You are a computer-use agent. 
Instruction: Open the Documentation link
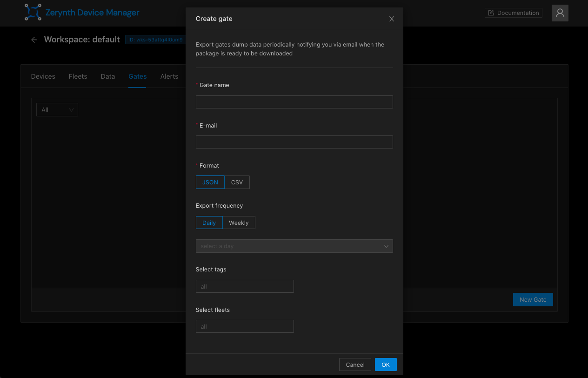tap(513, 13)
